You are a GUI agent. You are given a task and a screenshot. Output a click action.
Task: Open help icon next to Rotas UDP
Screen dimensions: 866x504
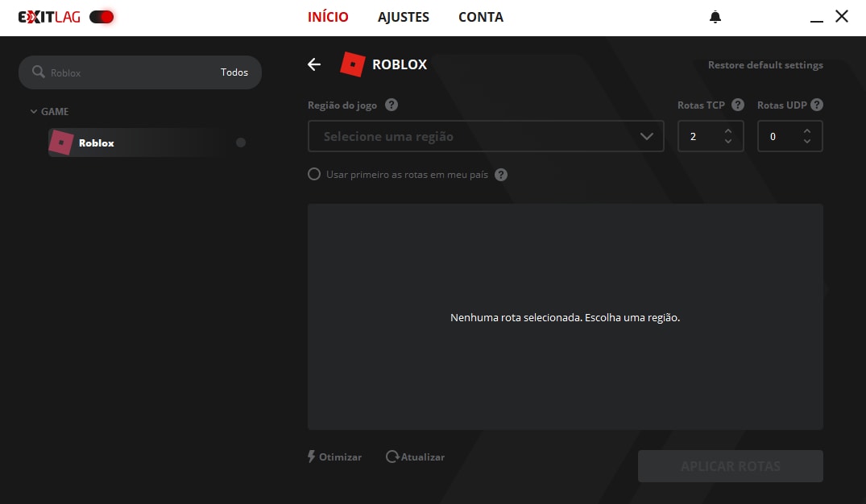click(816, 105)
